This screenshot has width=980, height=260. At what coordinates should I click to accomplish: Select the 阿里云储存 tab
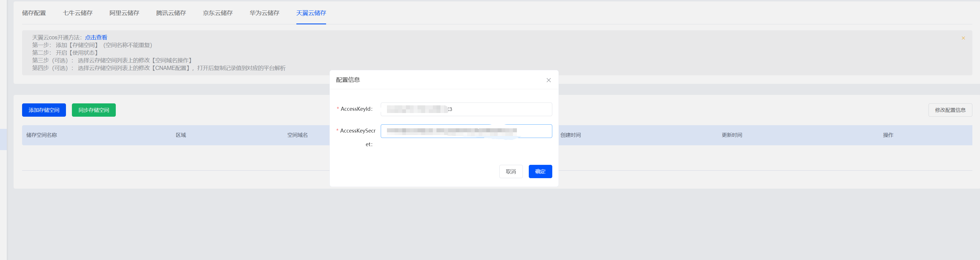[x=124, y=13]
